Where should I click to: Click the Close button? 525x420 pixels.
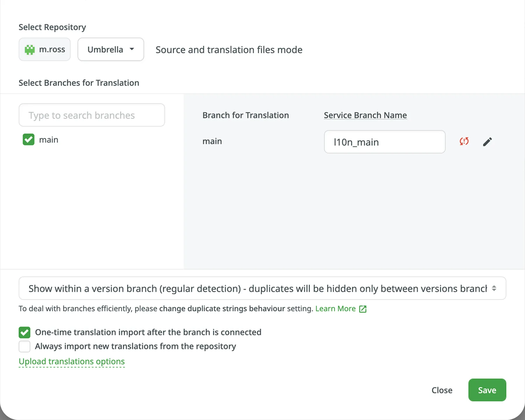click(x=442, y=390)
